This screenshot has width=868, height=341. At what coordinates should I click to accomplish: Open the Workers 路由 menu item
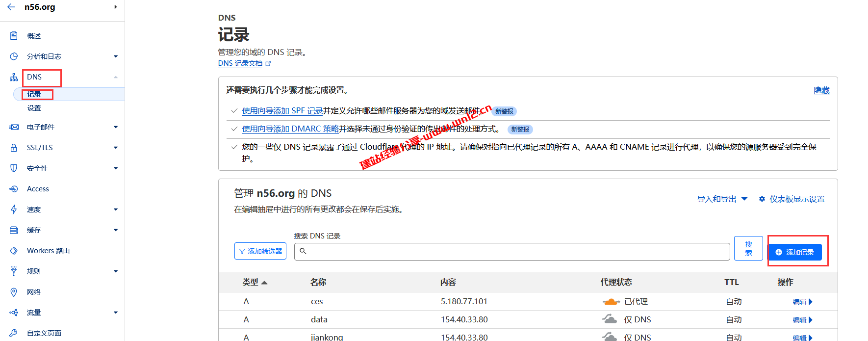click(48, 251)
